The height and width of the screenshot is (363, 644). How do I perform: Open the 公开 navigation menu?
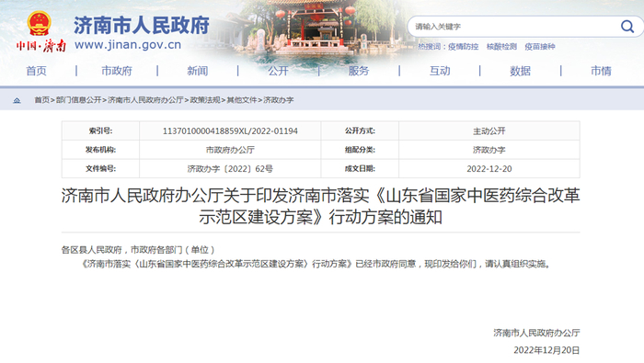pyautogui.click(x=278, y=71)
